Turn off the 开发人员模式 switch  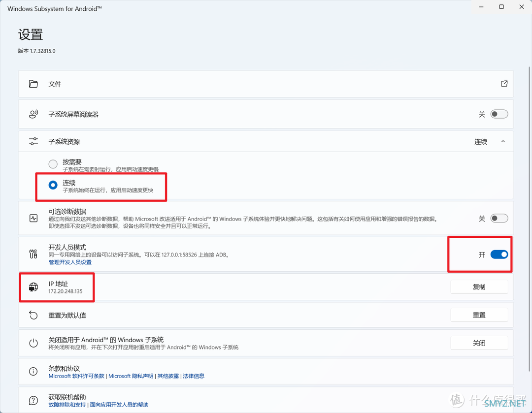pyautogui.click(x=499, y=254)
